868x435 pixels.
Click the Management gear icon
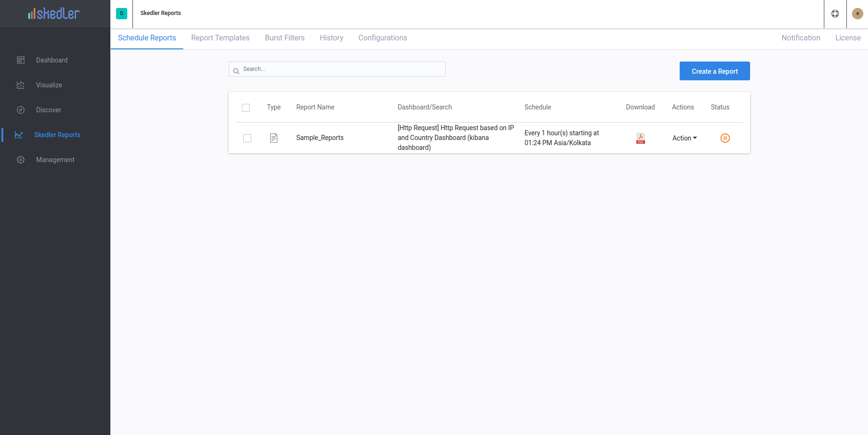pyautogui.click(x=21, y=160)
